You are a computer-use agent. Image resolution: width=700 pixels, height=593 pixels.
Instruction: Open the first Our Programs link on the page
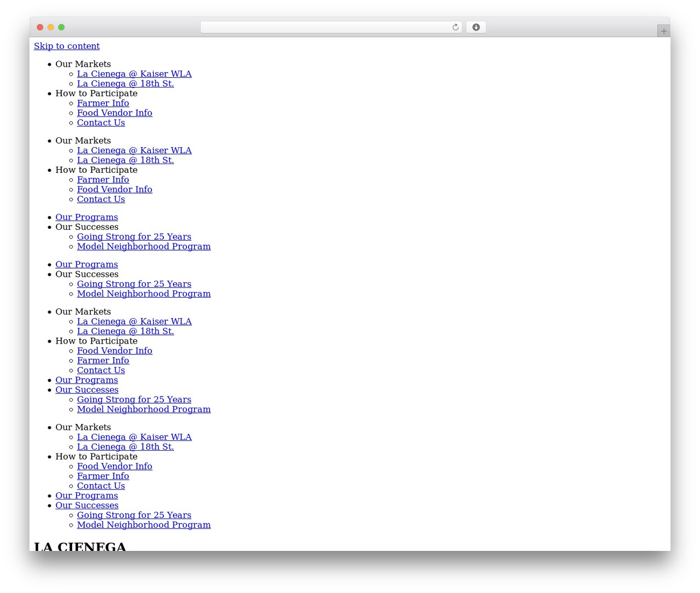(x=86, y=217)
